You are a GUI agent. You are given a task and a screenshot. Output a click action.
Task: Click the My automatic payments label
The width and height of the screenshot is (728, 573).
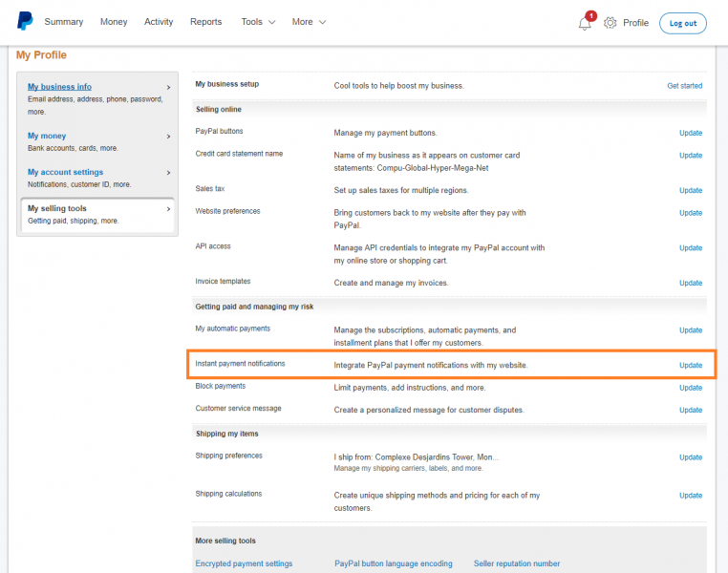point(232,329)
